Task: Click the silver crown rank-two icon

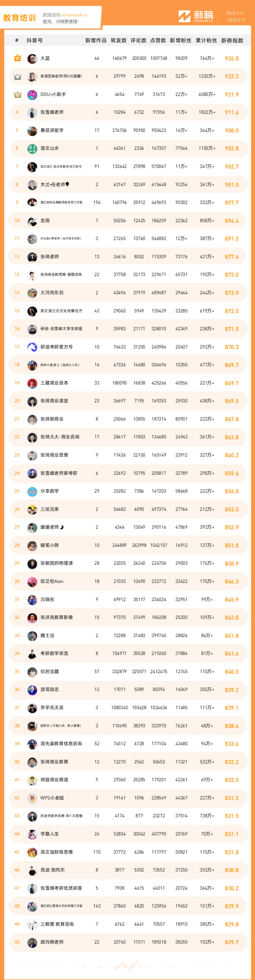Action: [17, 76]
